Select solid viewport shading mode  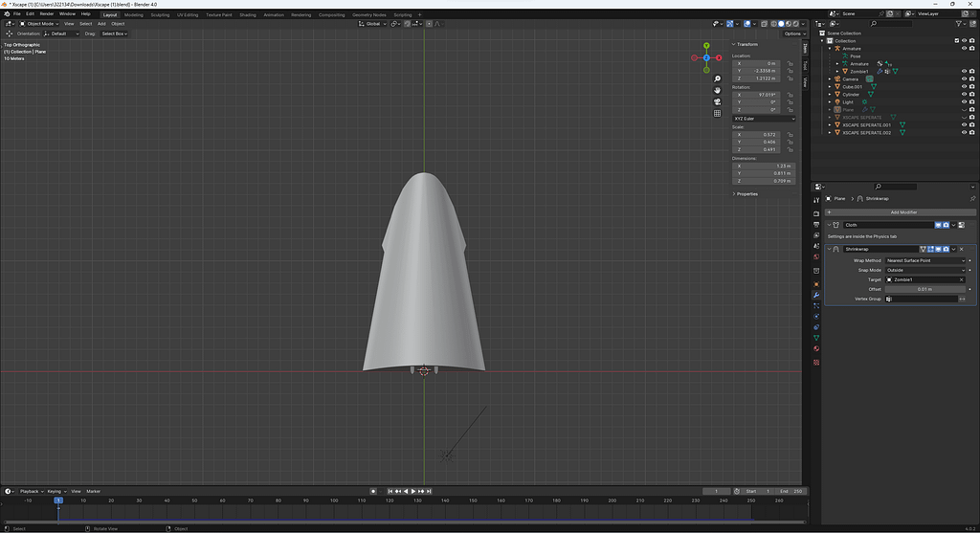[x=779, y=24]
